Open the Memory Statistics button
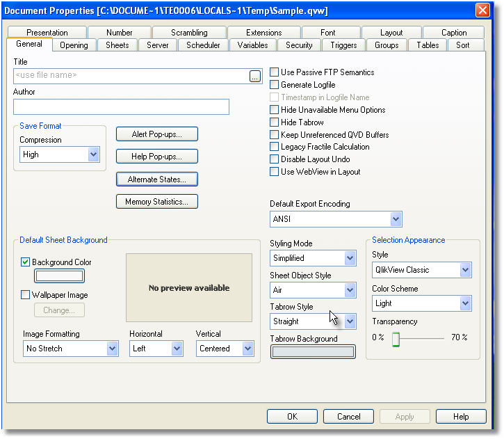 [x=156, y=202]
